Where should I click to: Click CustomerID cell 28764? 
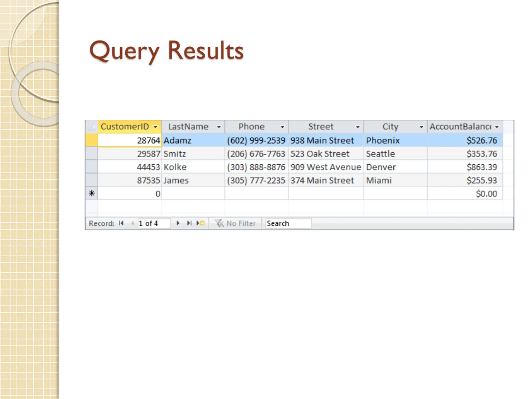tap(129, 140)
